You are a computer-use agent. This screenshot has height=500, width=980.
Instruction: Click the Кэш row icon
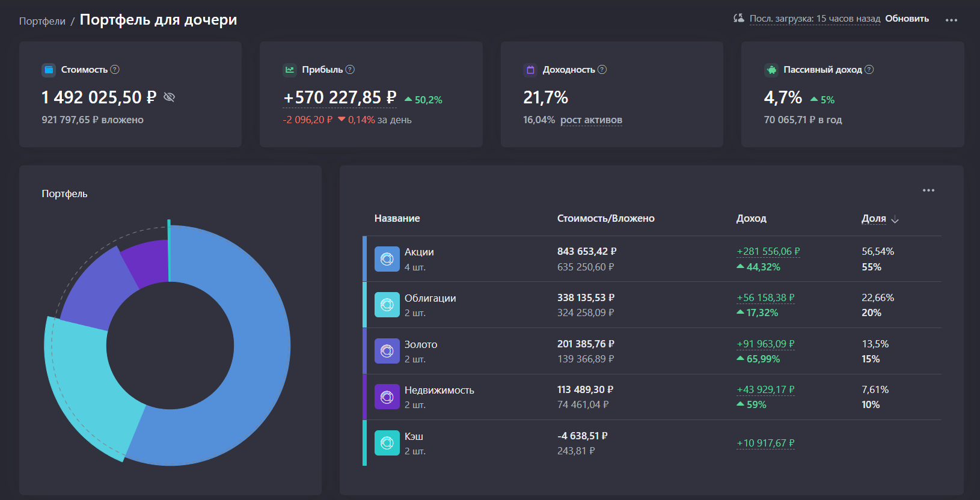pos(387,443)
